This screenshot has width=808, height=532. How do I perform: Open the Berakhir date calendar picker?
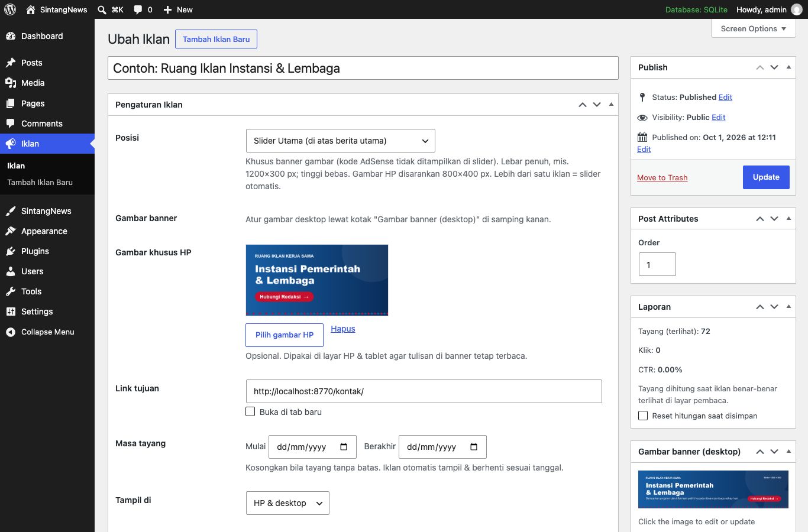click(x=474, y=447)
